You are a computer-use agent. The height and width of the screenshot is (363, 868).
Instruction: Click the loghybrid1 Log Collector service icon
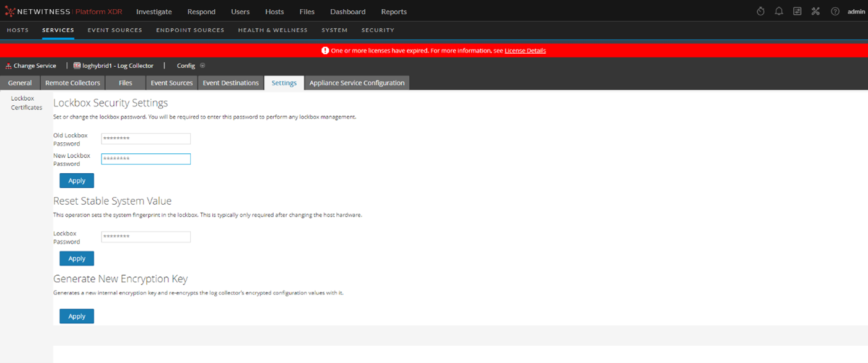click(77, 66)
